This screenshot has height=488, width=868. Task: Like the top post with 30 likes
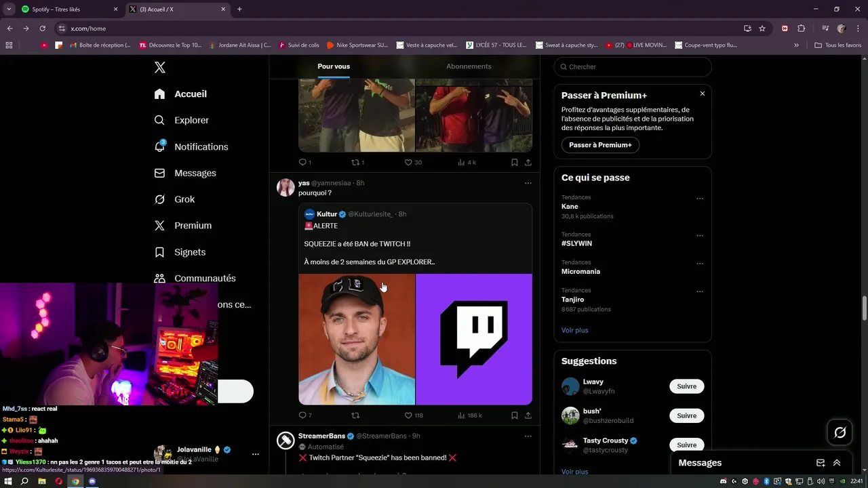coord(413,163)
